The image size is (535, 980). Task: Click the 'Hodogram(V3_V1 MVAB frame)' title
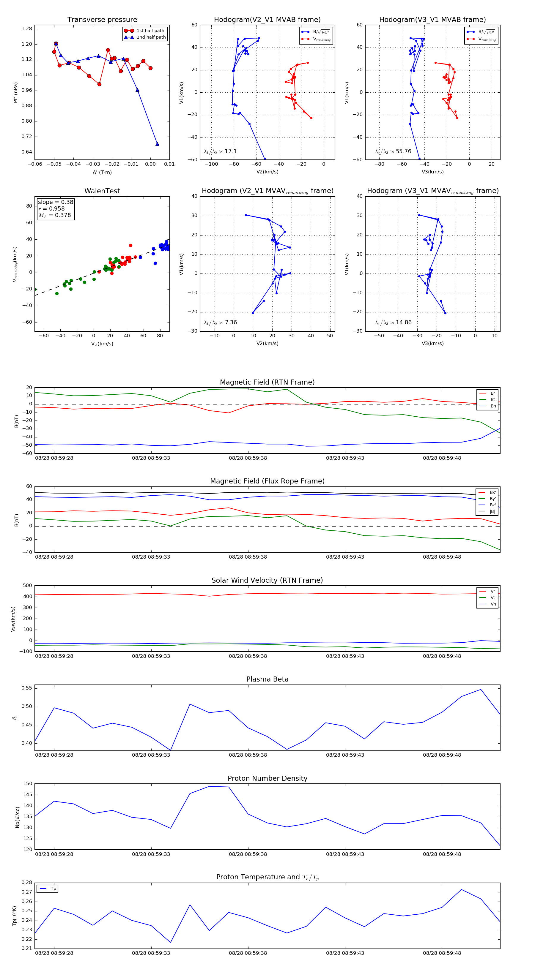point(432,20)
